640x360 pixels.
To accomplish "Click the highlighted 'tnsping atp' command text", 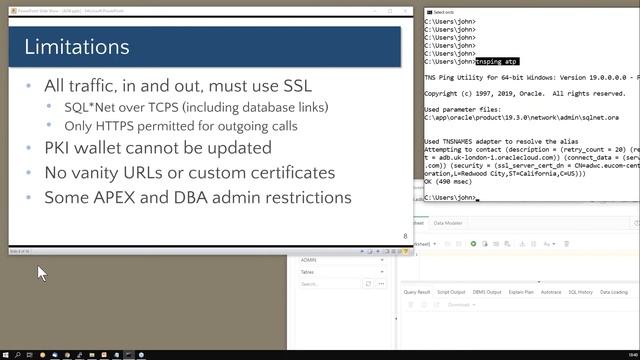I will 497,62.
